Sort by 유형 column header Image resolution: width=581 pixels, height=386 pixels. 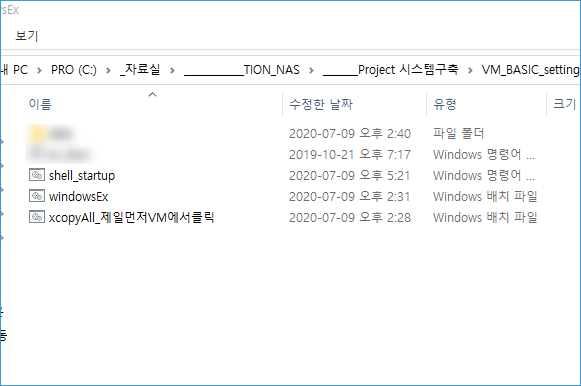445,104
